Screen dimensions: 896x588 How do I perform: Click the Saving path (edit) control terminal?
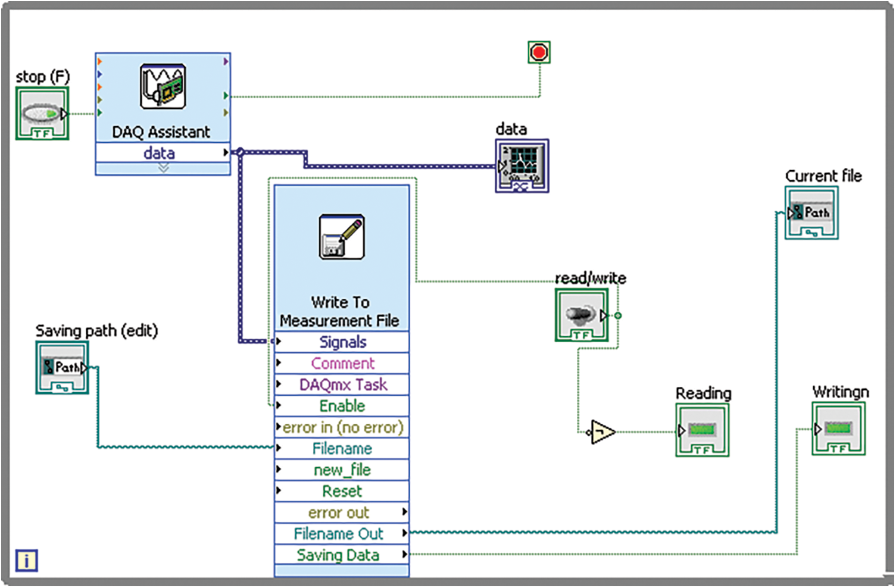(x=63, y=368)
